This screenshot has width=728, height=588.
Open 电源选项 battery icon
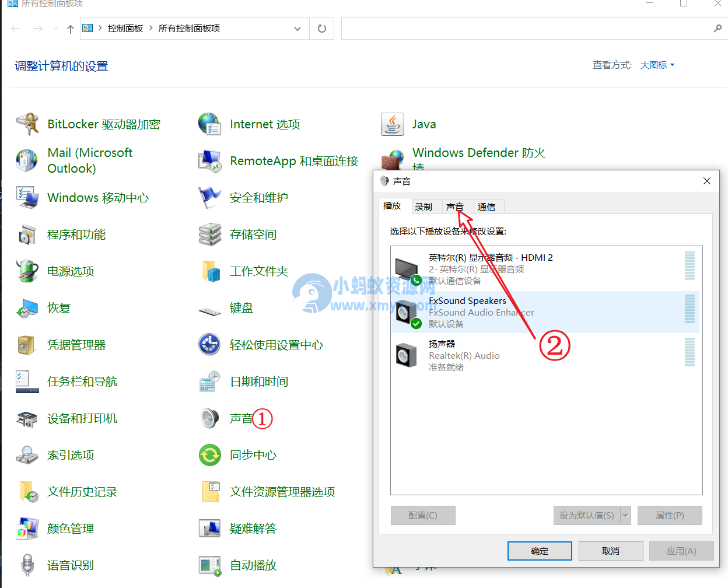click(x=27, y=271)
